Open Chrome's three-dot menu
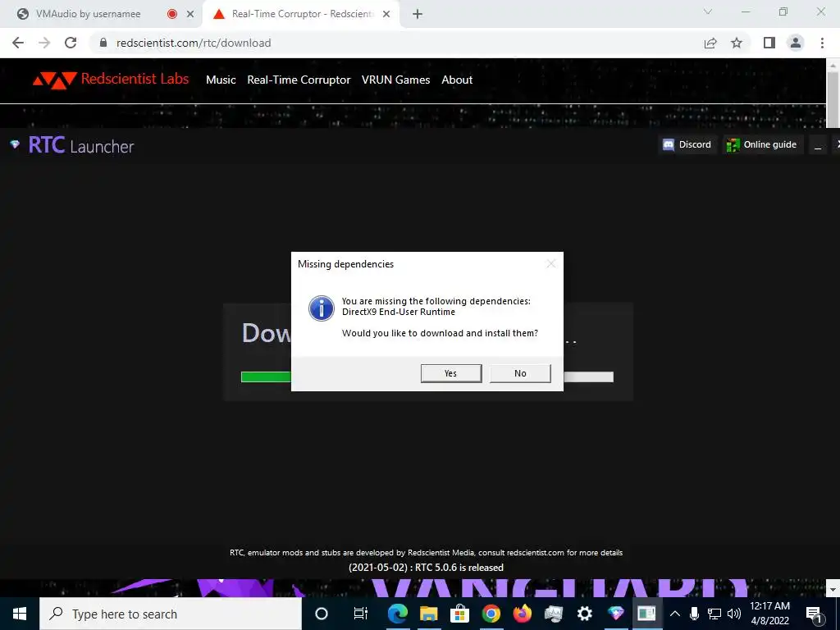 [x=822, y=43]
